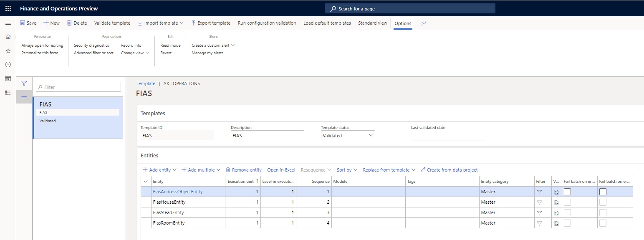The width and height of the screenshot is (644, 240).
Task: Tick second Fail batch checkbox for FiasHouseEntity
Action: pyautogui.click(x=603, y=202)
